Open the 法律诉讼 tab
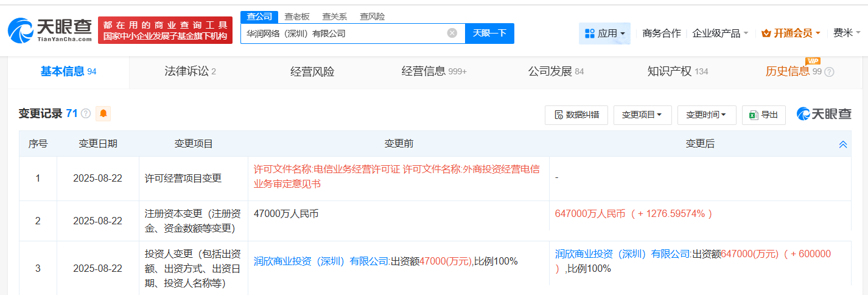The height and width of the screenshot is (295, 868). tap(190, 72)
